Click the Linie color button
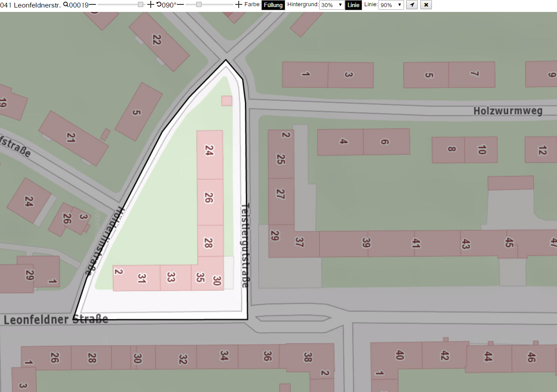557x392 pixels. (354, 5)
